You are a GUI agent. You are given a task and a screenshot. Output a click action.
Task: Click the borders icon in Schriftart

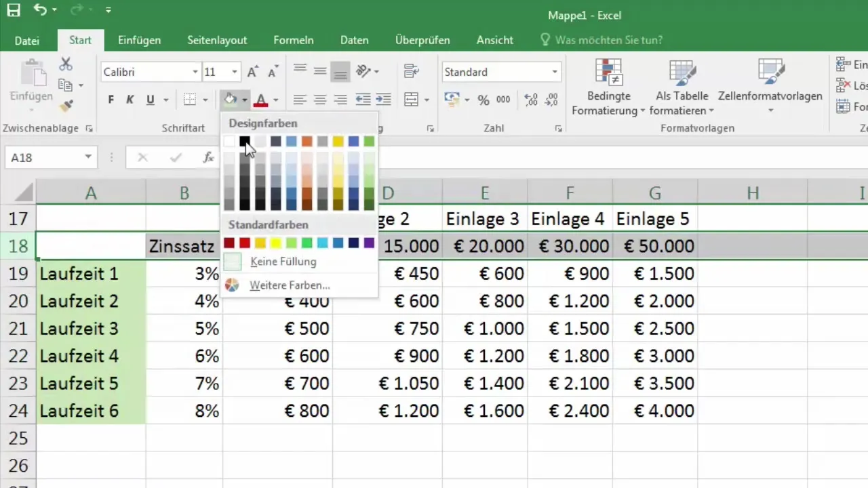[x=190, y=100]
